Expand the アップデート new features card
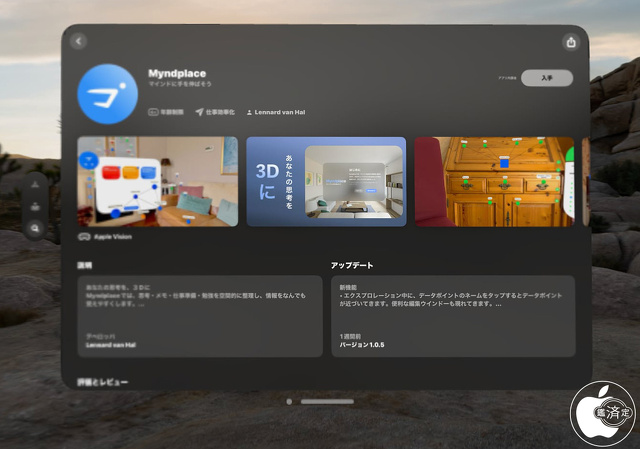640x449 pixels. (452, 316)
